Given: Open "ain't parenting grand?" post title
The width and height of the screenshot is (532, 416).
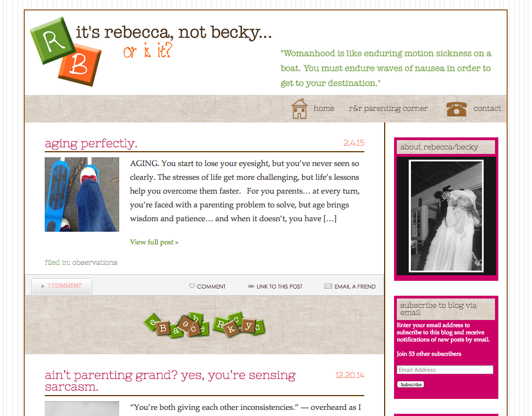Looking at the screenshot, I should [x=170, y=381].
